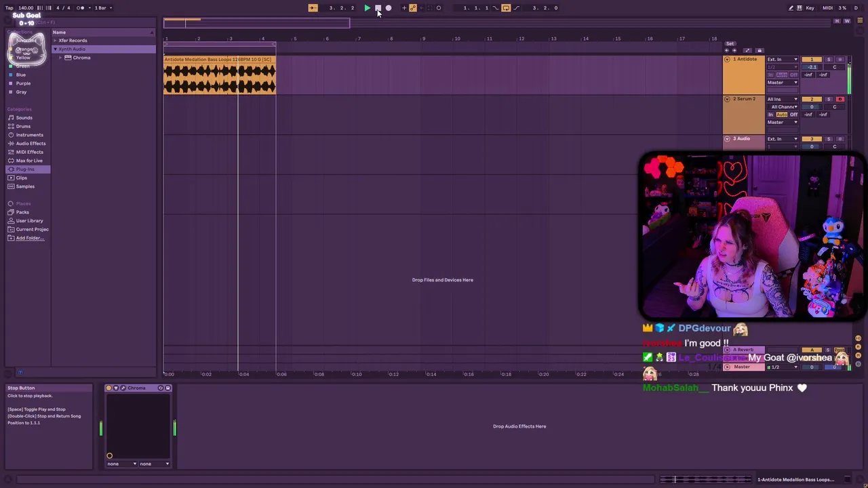This screenshot has height=488, width=868.
Task: Start playback with the Play button
Action: click(367, 8)
